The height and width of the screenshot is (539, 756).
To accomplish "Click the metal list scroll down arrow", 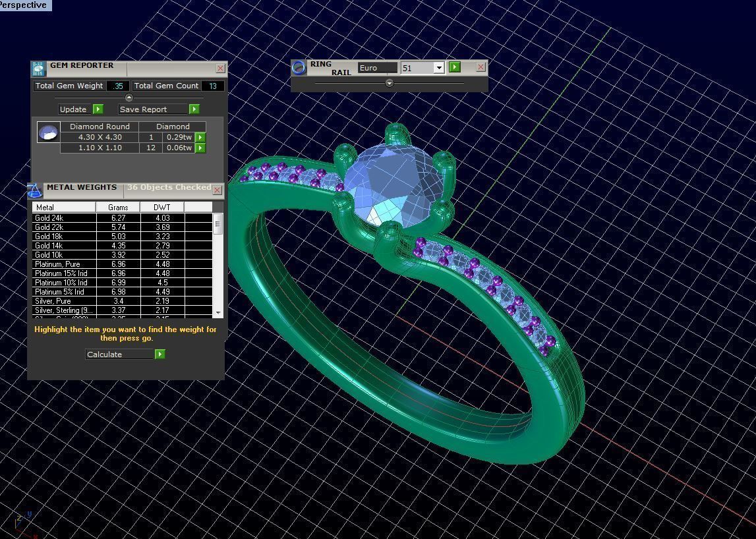I will pyautogui.click(x=218, y=313).
